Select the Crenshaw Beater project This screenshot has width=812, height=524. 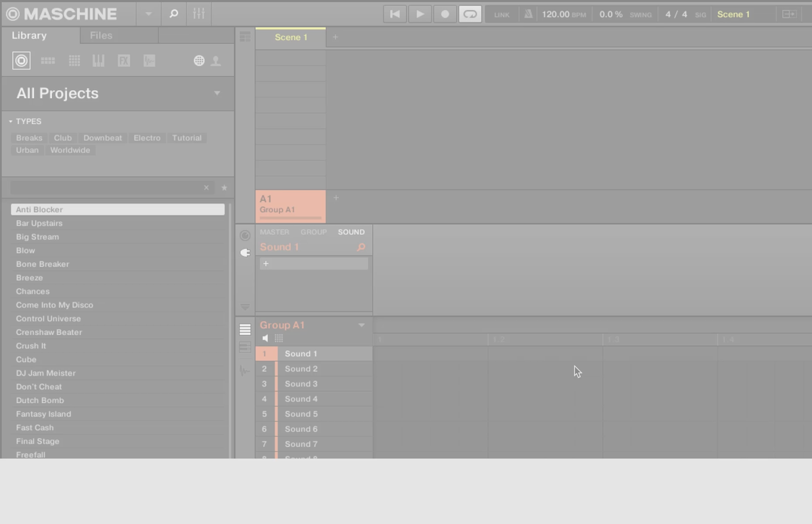tap(118, 332)
